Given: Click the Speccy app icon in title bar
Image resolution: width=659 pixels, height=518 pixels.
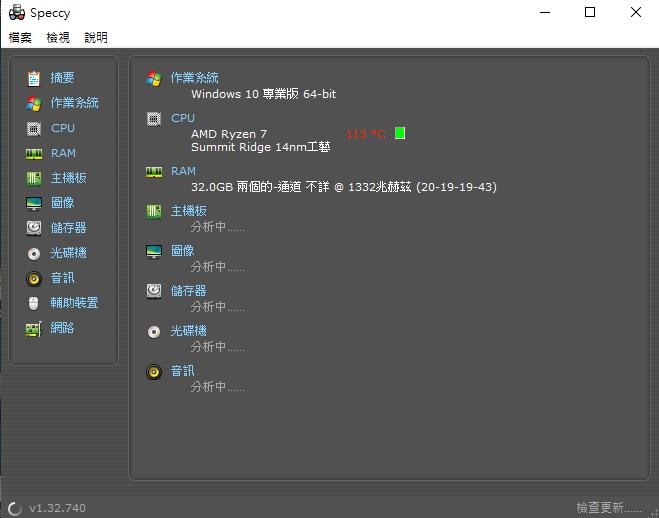Looking at the screenshot, I should (x=17, y=13).
